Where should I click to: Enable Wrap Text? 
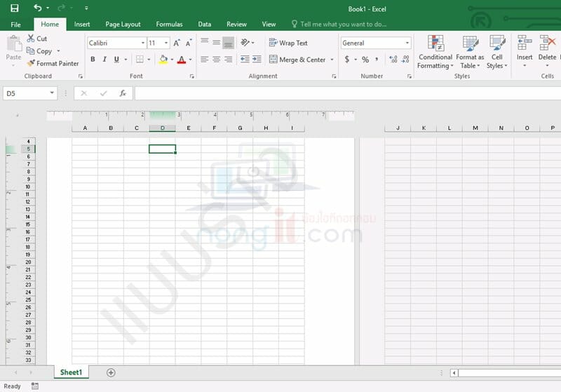coord(288,43)
